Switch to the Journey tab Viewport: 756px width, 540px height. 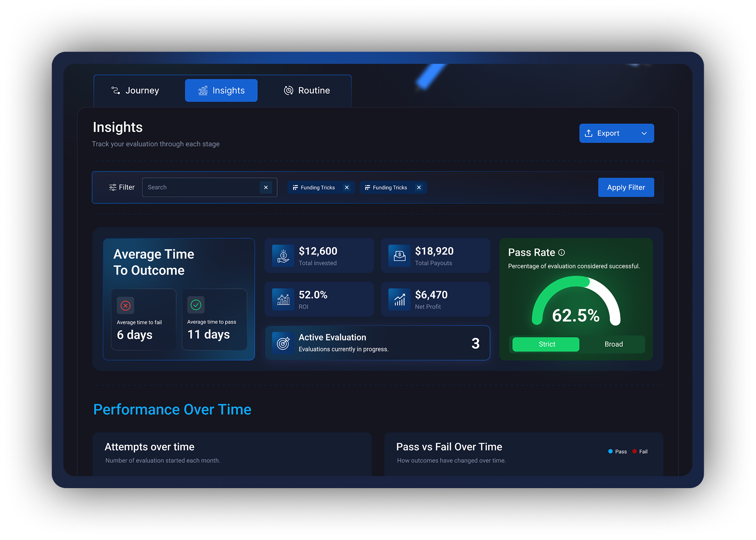135,90
